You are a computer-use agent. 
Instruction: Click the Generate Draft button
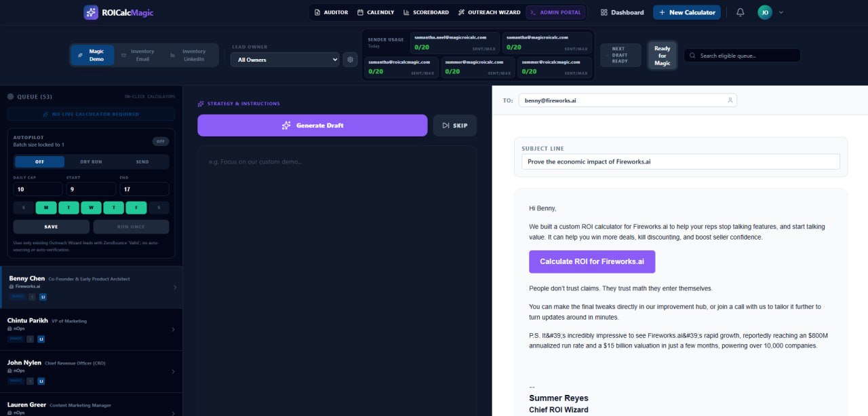coord(313,126)
